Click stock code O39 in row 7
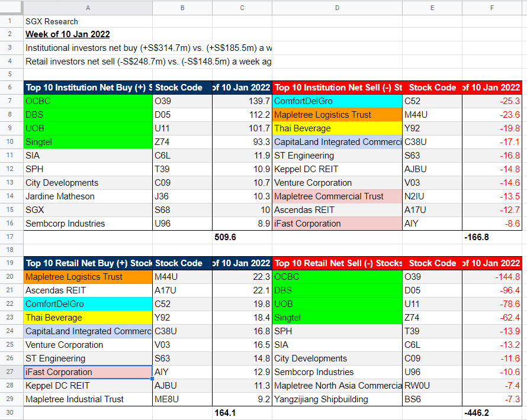527x420 pixels. (182, 101)
